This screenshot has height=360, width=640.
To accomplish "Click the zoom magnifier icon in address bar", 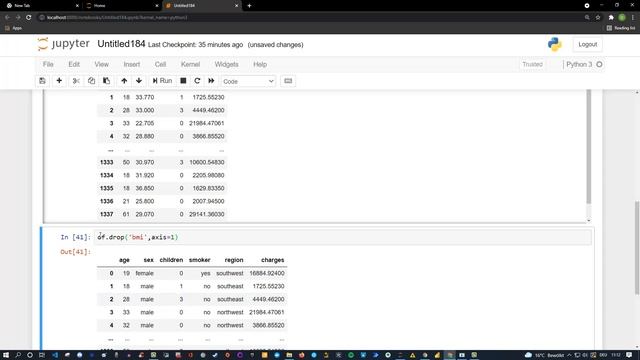I will (587, 18).
